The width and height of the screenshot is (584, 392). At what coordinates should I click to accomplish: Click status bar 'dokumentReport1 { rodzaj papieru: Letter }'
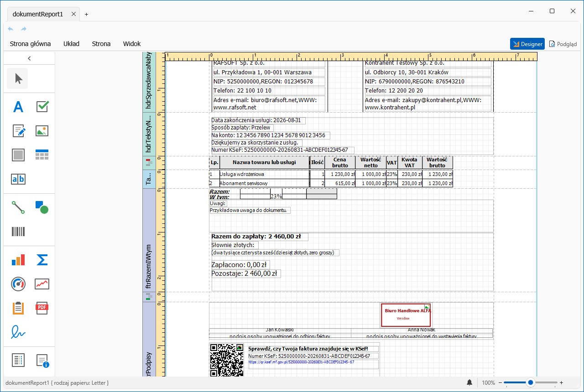click(57, 383)
